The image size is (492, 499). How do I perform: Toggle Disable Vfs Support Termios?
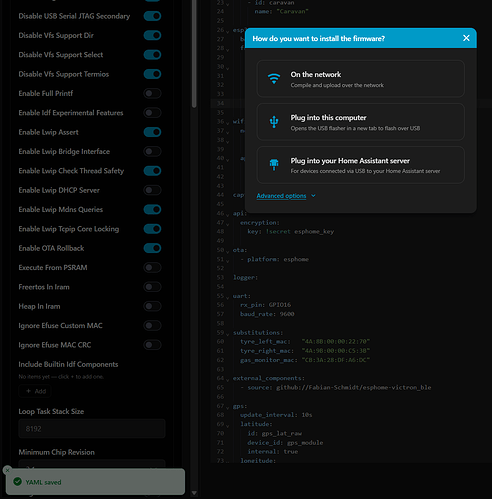152,74
